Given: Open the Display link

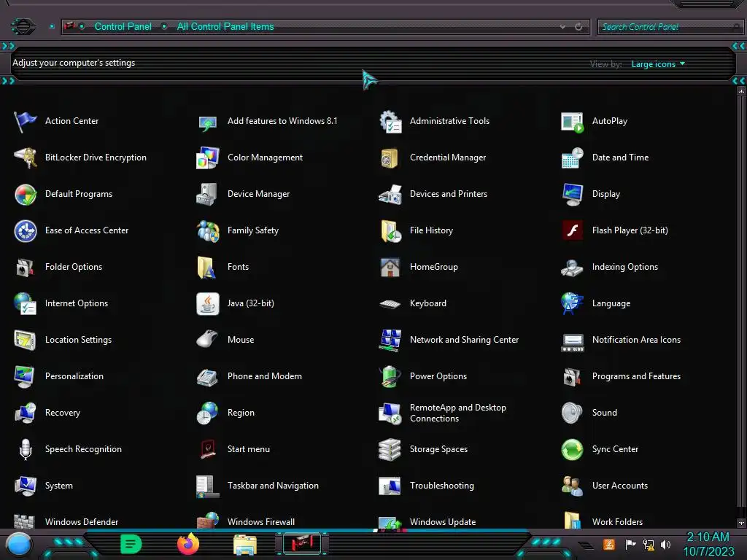Looking at the screenshot, I should point(606,194).
